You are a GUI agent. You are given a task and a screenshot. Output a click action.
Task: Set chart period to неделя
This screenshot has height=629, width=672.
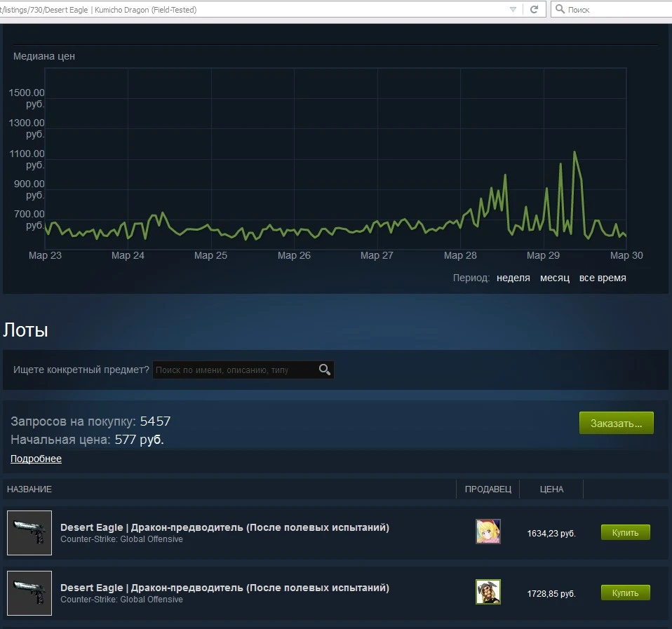pos(513,278)
